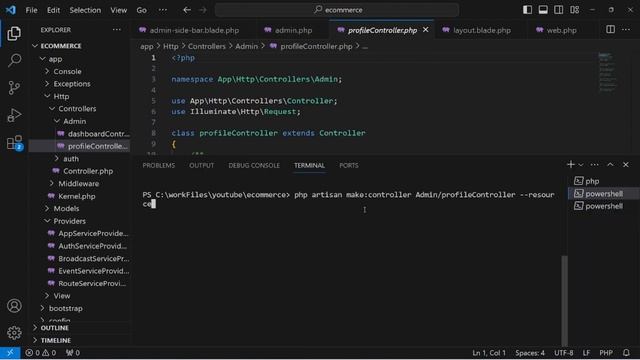The width and height of the screenshot is (640, 360).
Task: Open the PROBLEMS panel tab
Action: (158, 165)
